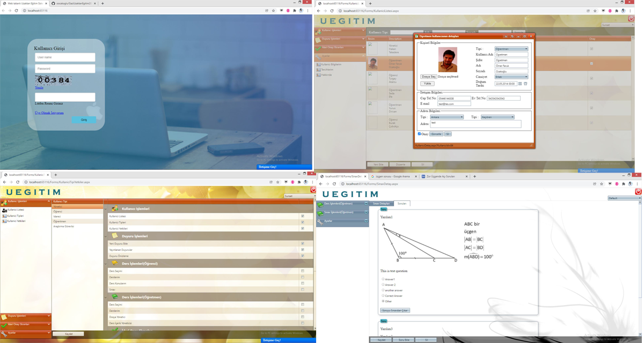Open the Tipi dropdown showing Öğretmen
The width and height of the screenshot is (644, 343).
[510, 49]
